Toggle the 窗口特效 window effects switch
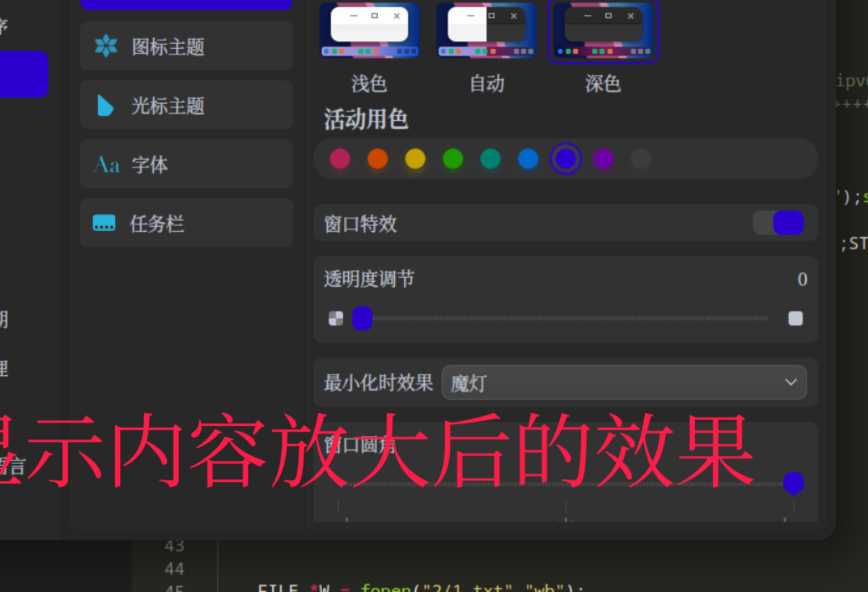868x592 pixels. pos(779,223)
